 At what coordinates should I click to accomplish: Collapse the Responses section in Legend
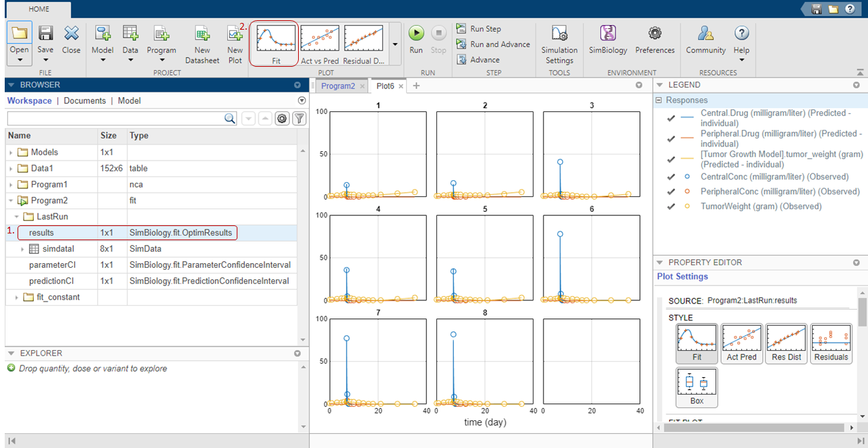(x=660, y=100)
